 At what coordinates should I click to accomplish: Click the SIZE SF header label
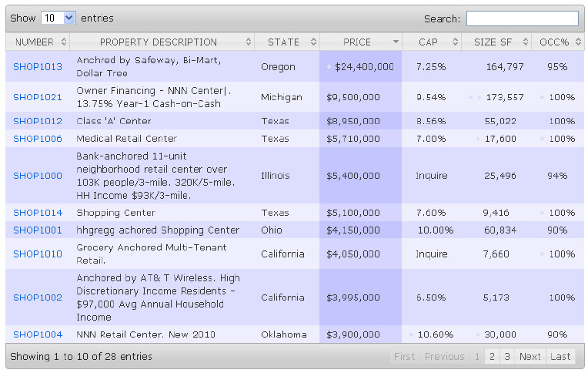(x=493, y=42)
